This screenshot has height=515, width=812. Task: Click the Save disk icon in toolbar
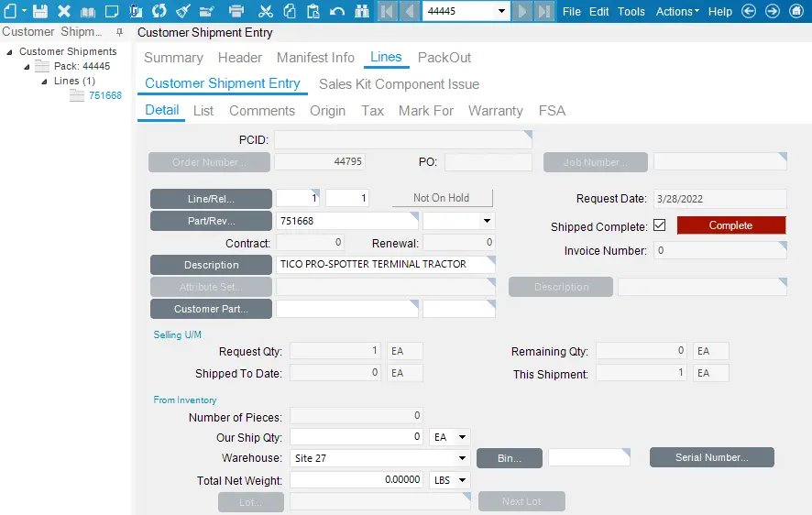pyautogui.click(x=40, y=12)
